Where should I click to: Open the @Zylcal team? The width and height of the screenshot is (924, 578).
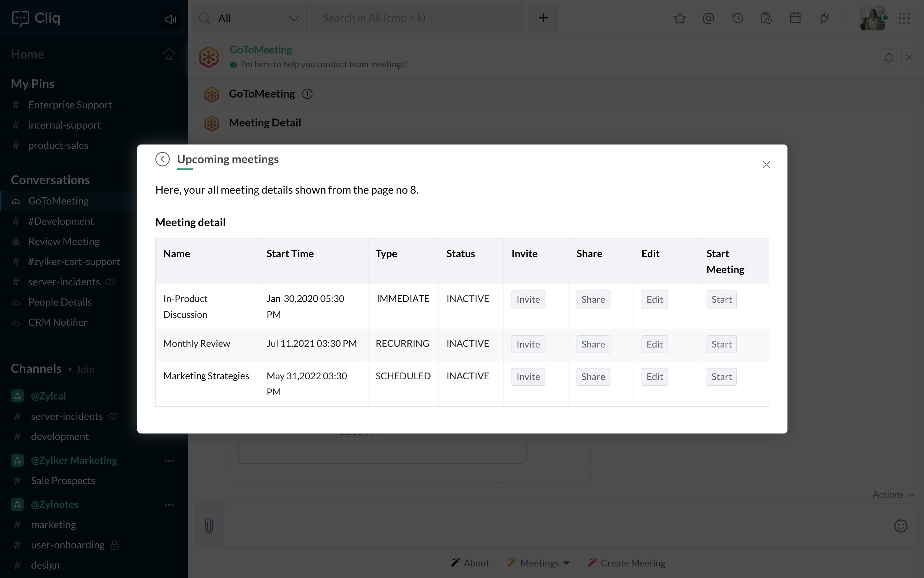tap(48, 396)
